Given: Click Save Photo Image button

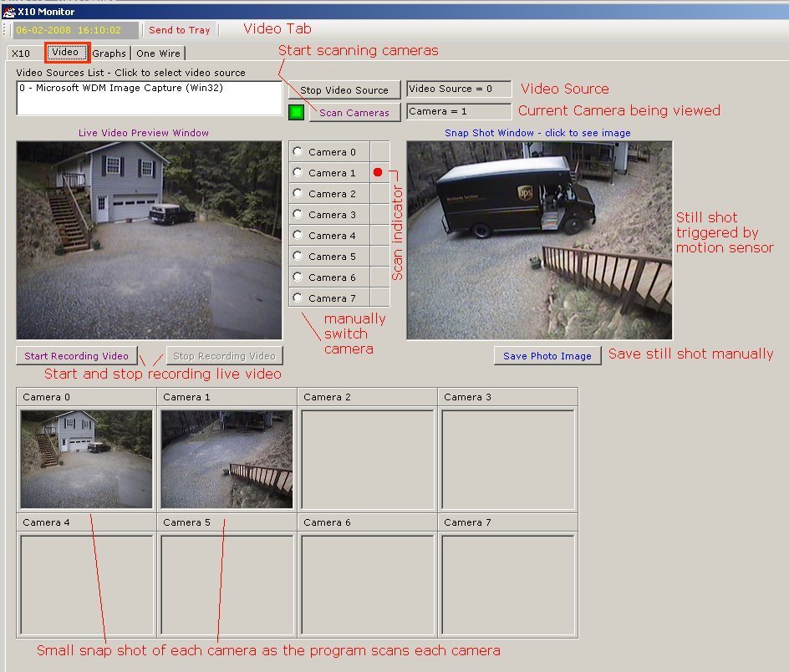Looking at the screenshot, I should coord(547,356).
